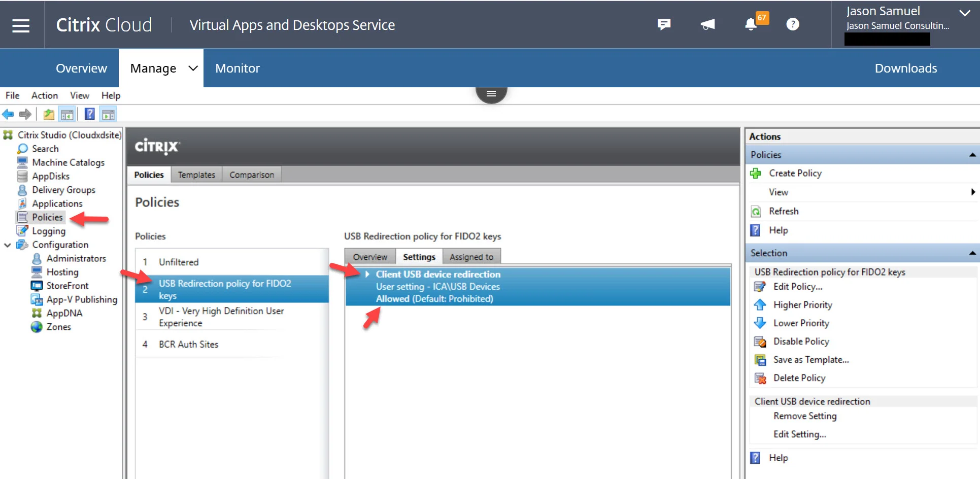Screen dimensions: 980x479
Task: Click the Policies tree item
Action: point(47,217)
